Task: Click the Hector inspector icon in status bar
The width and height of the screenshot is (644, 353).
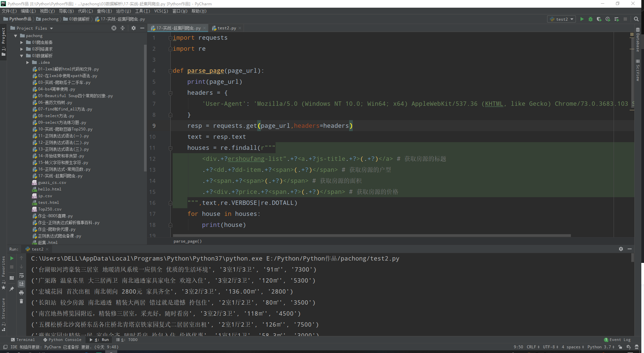Action: coord(637,347)
